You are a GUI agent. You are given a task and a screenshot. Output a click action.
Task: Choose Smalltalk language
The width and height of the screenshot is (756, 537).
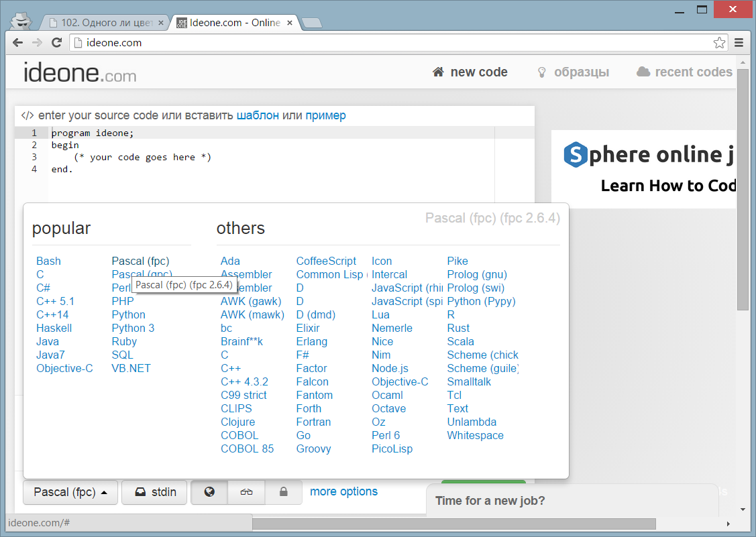coord(469,381)
